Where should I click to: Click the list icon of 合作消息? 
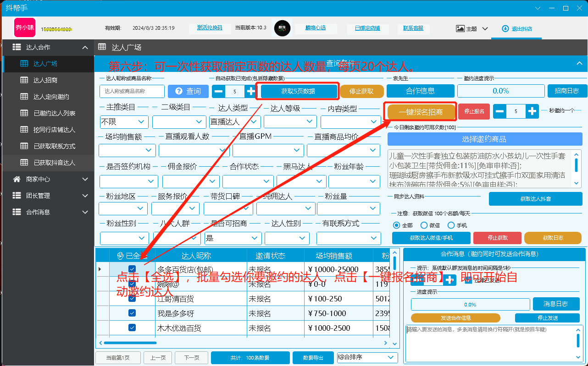click(17, 212)
